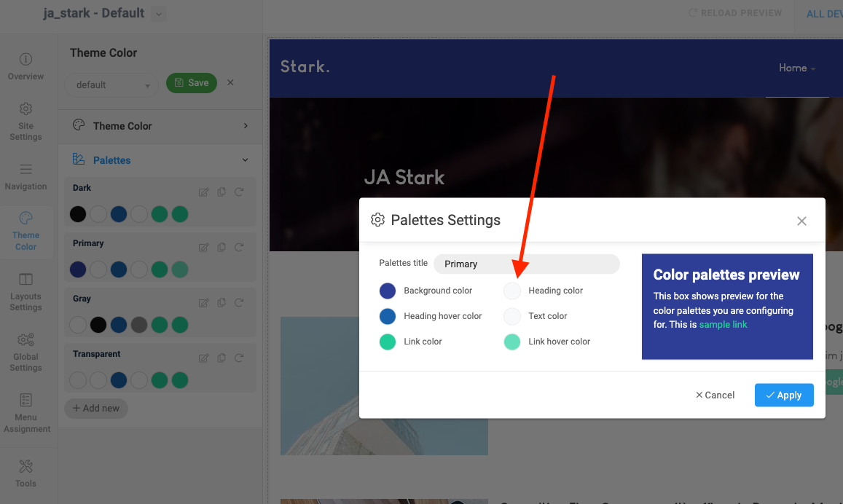
Task: Select blue swatch in Transparent palette
Action: 119,380
